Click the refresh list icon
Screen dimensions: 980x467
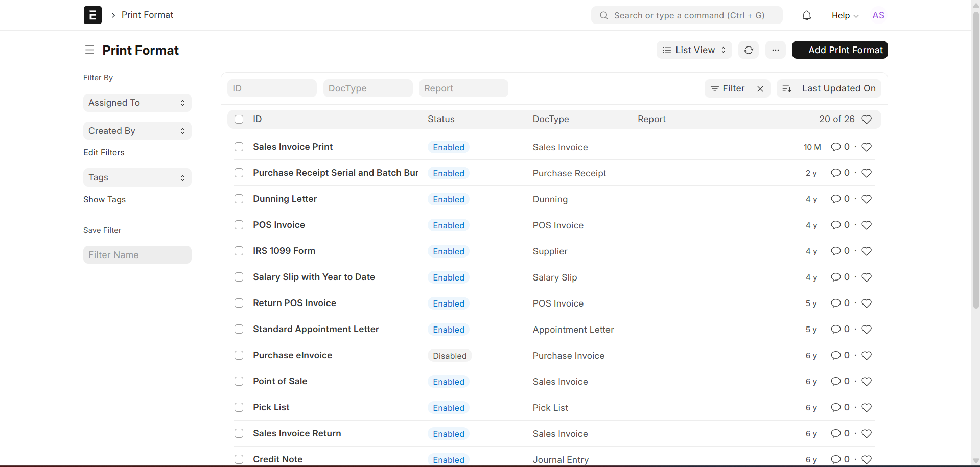748,50
